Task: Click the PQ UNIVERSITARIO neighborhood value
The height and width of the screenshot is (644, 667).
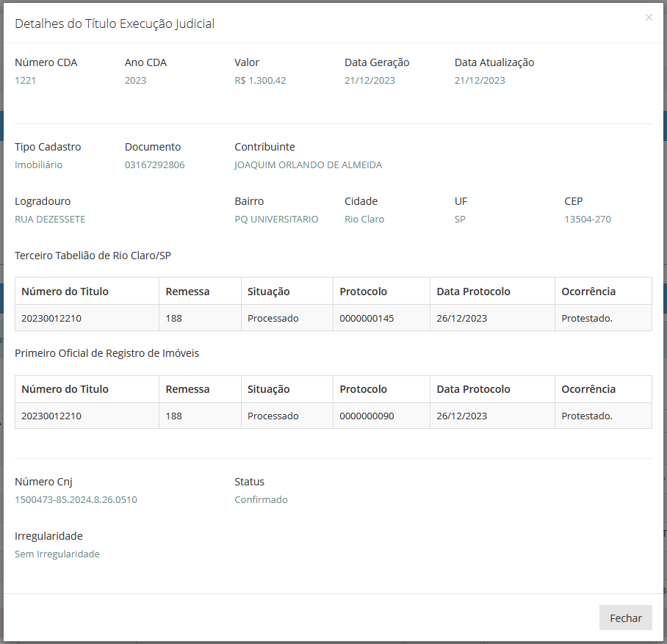Action: pyautogui.click(x=276, y=220)
